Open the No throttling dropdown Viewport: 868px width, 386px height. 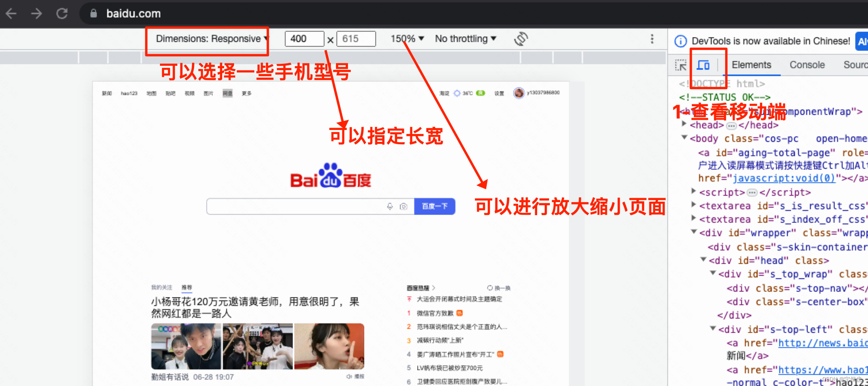466,39
